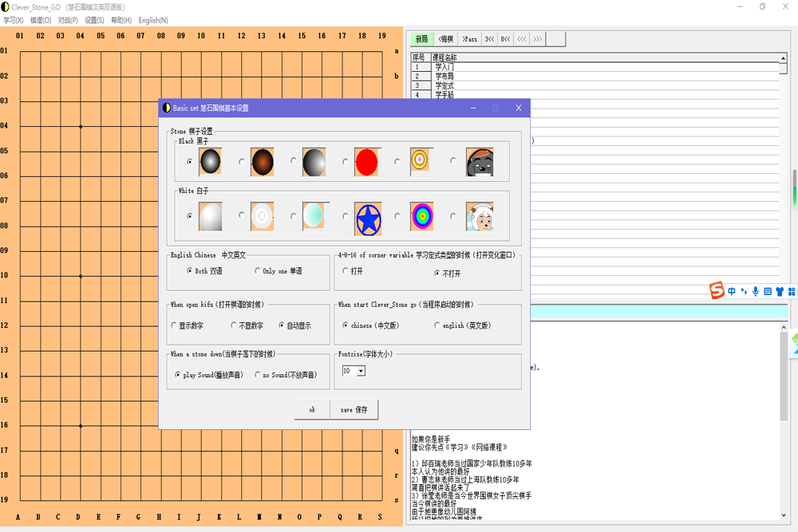Select the mint green white stone

[314, 217]
